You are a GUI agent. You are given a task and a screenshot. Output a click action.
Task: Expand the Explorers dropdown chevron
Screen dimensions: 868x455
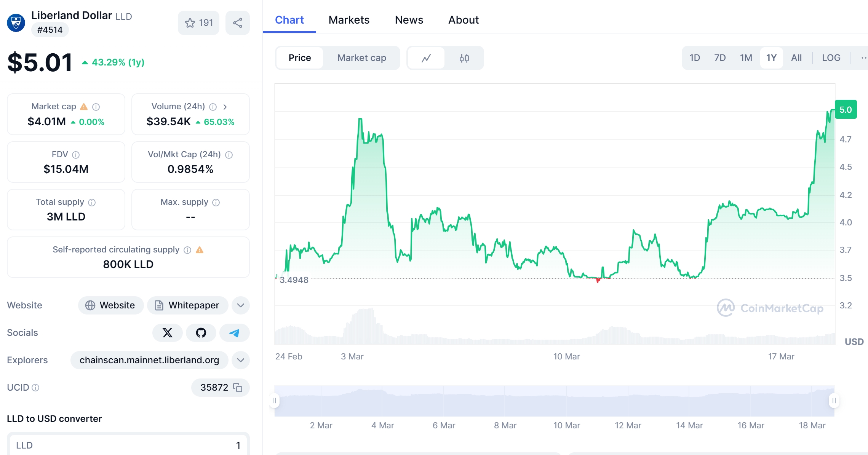241,360
